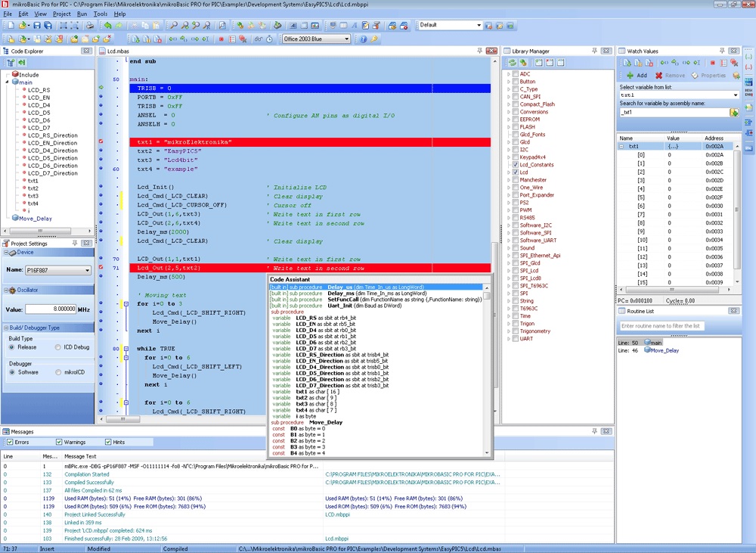Uncheck the Lcd library checkbox
The width and height of the screenshot is (756, 553).
(x=516, y=172)
